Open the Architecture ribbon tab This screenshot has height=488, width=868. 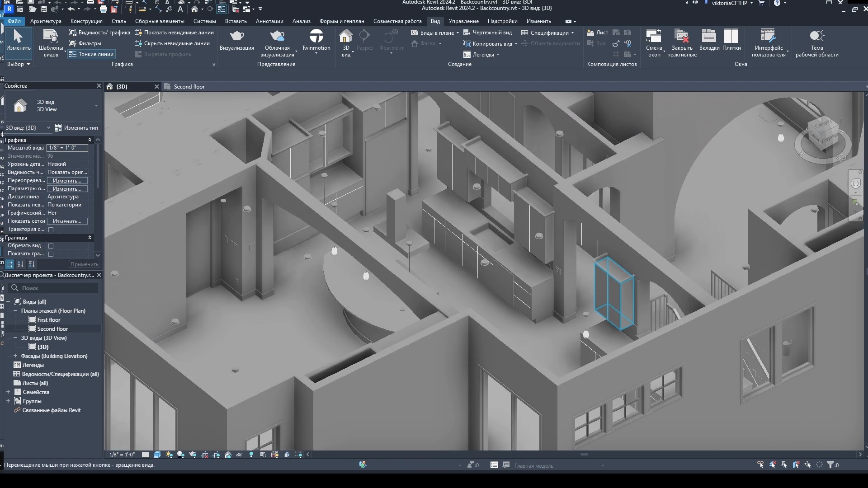click(x=46, y=21)
